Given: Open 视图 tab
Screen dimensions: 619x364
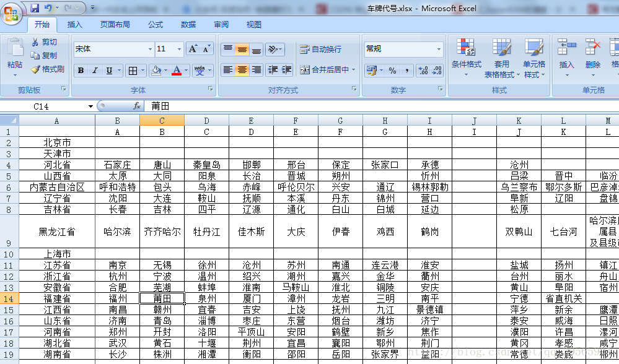Looking at the screenshot, I should coord(254,24).
